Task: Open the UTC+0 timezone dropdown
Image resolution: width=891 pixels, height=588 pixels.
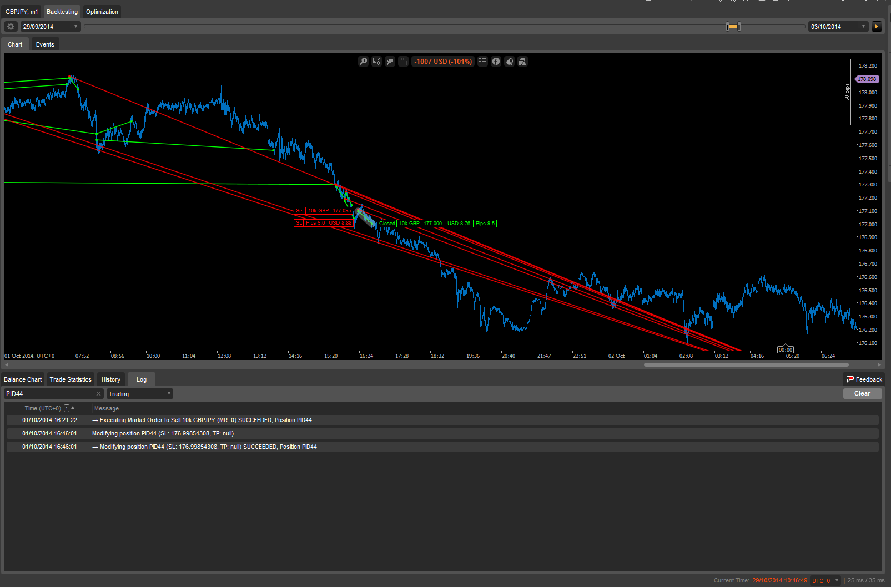Action: (825, 581)
